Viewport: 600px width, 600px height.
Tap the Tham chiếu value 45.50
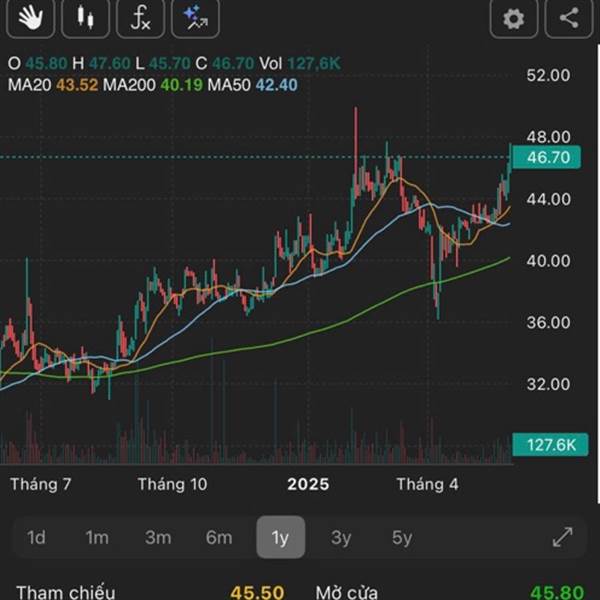pos(257,592)
